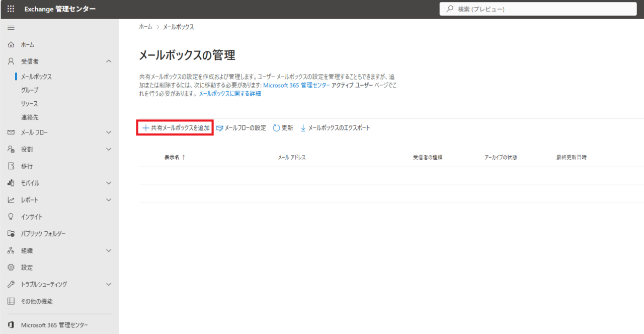
Task: Expand the 組織 section chevron
Action: coord(109,250)
